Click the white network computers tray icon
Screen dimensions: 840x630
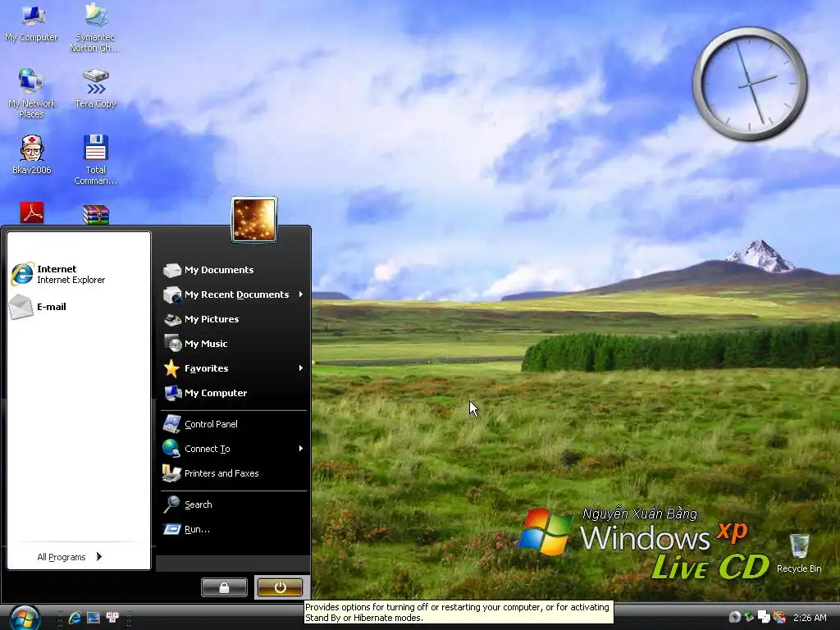pyautogui.click(x=764, y=617)
